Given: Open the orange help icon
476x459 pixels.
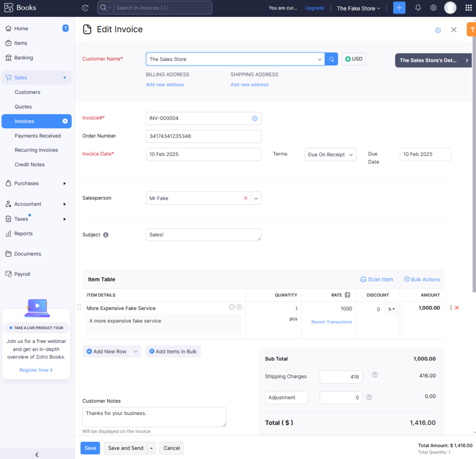Looking at the screenshot, I should tap(472, 29).
